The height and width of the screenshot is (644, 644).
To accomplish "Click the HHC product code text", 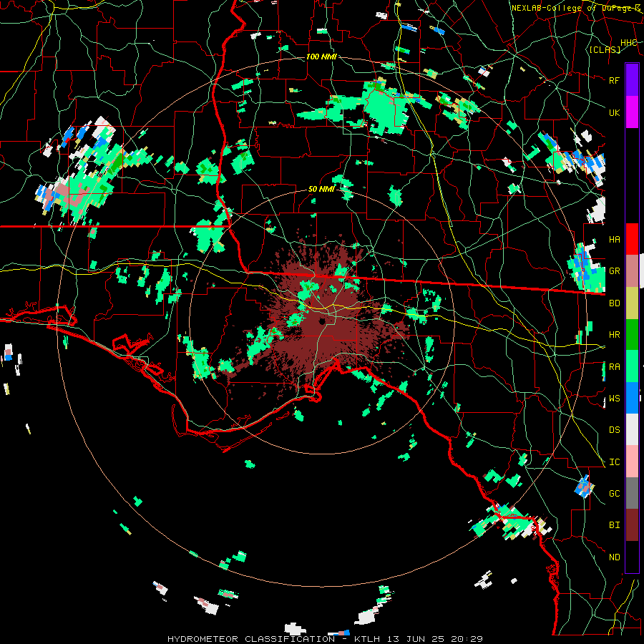I will pyautogui.click(x=629, y=43).
